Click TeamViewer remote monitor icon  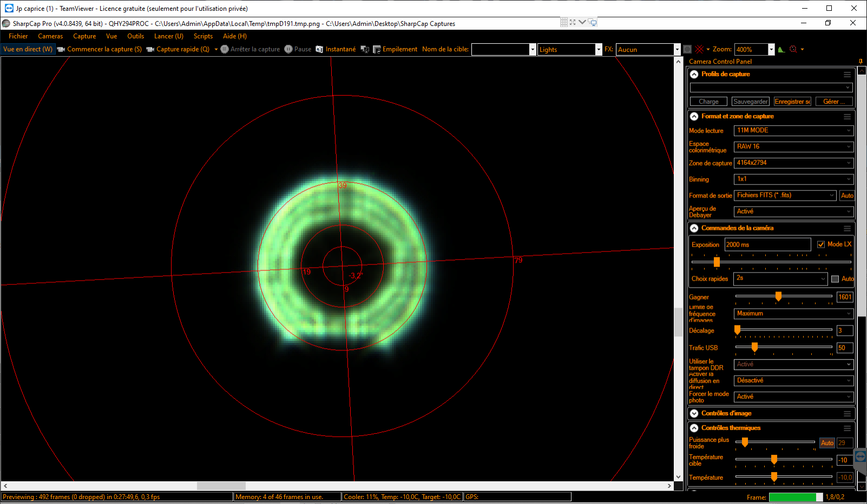click(x=593, y=22)
